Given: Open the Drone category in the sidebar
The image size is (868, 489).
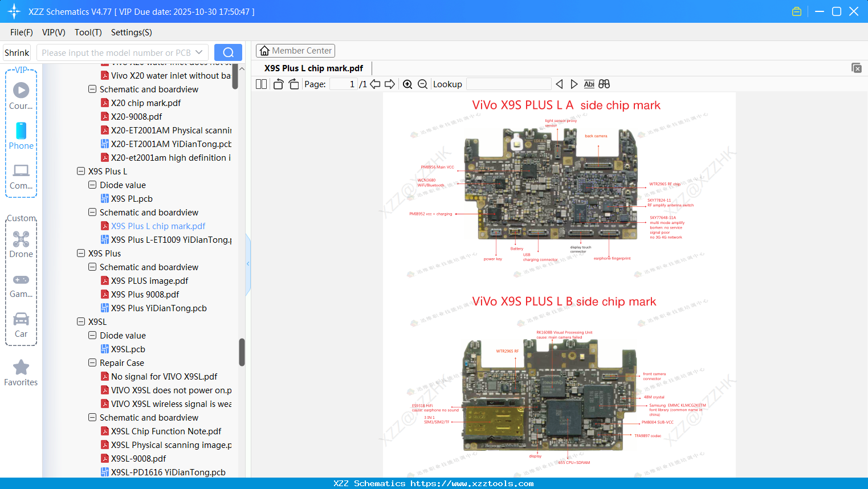Looking at the screenshot, I should [x=21, y=244].
